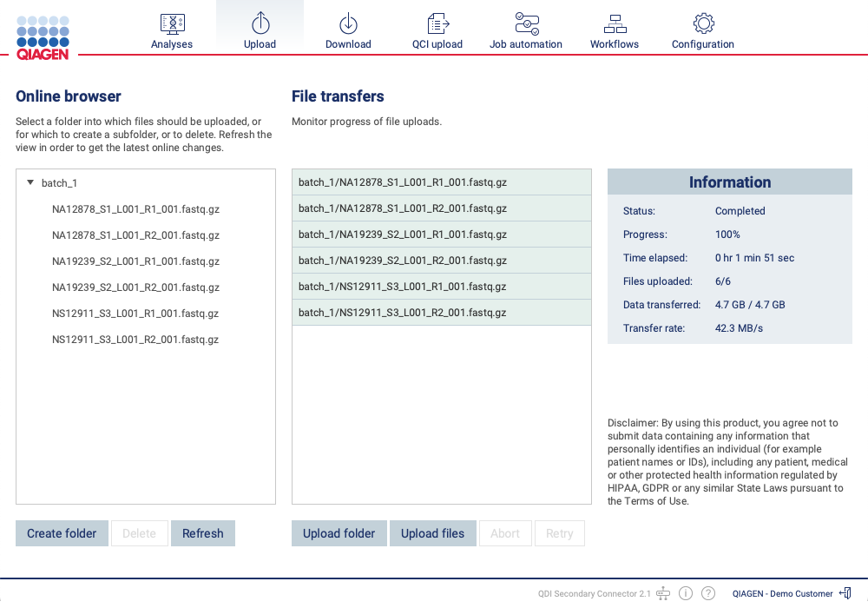Viewport: 868px width, 608px height.
Task: Log out using the exit icon
Action: 845,593
